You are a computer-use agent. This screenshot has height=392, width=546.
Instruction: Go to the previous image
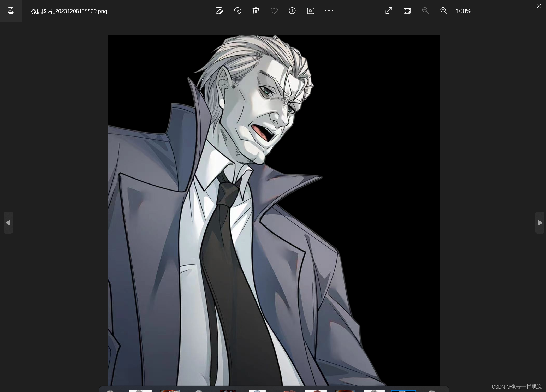coord(8,223)
